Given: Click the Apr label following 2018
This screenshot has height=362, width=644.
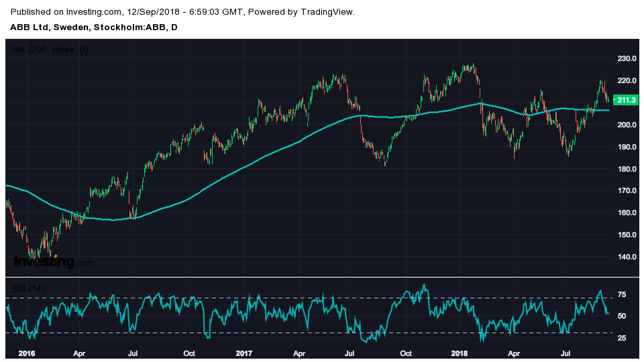Looking at the screenshot, I should click(x=513, y=353).
